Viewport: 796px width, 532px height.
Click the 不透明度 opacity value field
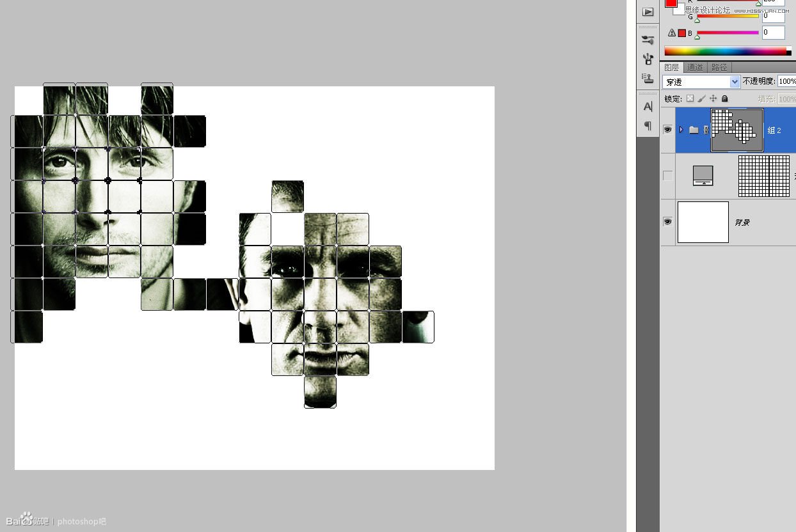(787, 82)
